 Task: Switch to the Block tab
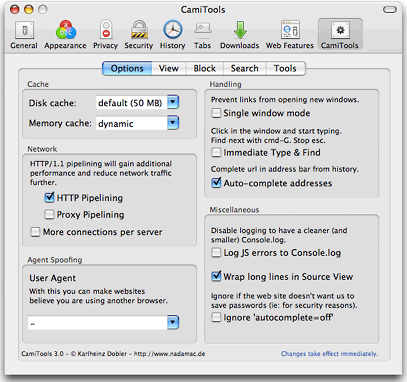coord(205,68)
